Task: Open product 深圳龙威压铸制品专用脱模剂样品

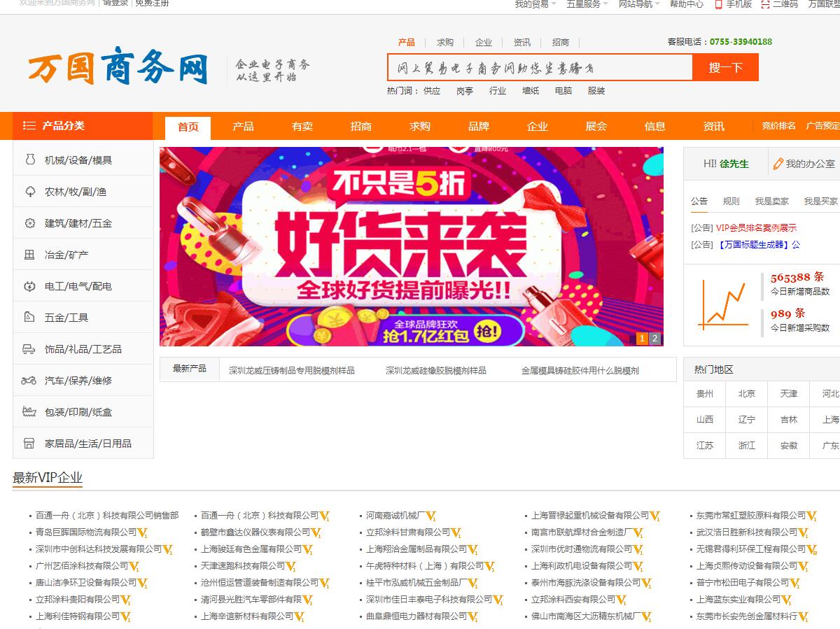Action: pyautogui.click(x=292, y=371)
